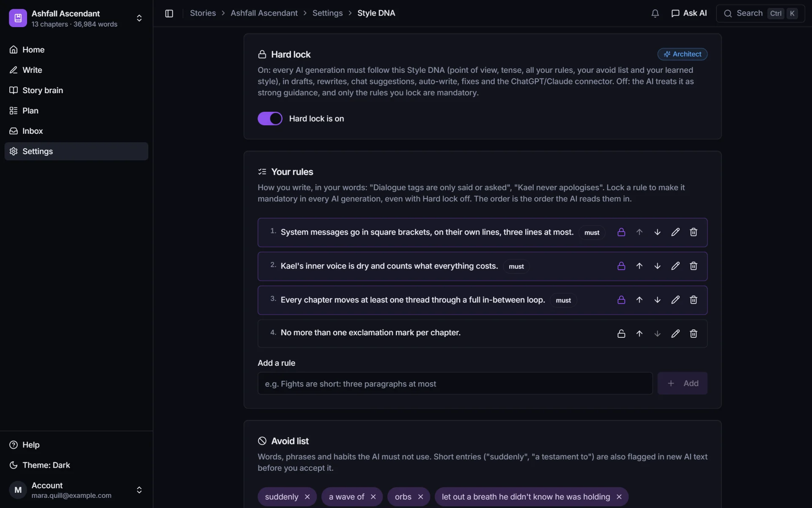
Task: Remove 'suddenly' from avoid list
Action: 307,497
